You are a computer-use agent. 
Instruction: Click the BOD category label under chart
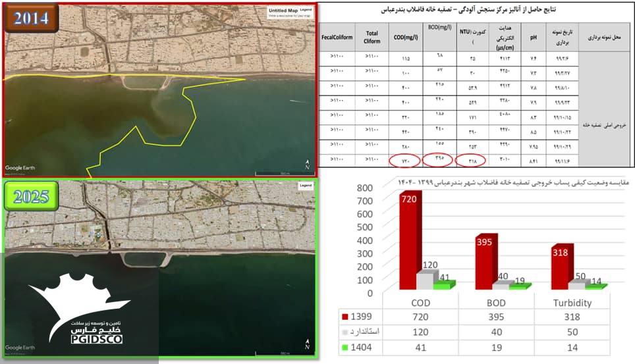click(x=496, y=303)
